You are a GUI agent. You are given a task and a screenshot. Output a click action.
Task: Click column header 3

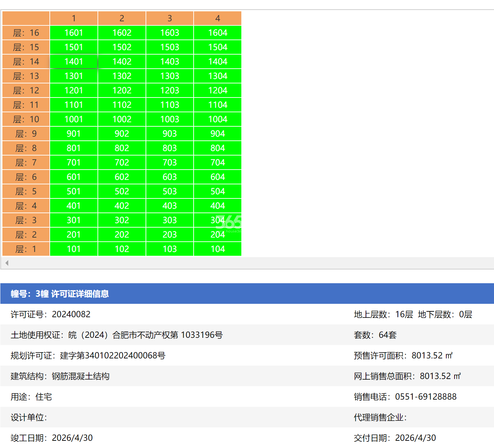[x=170, y=18]
